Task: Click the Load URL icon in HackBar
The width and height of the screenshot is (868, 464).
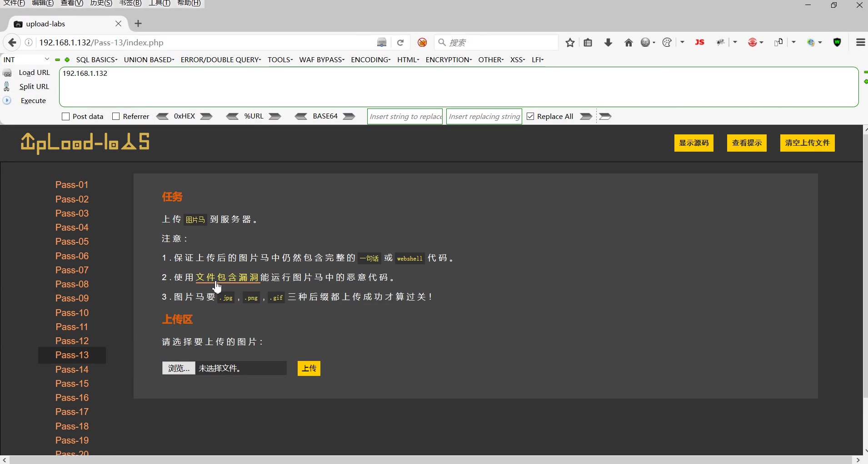Action: click(7, 73)
